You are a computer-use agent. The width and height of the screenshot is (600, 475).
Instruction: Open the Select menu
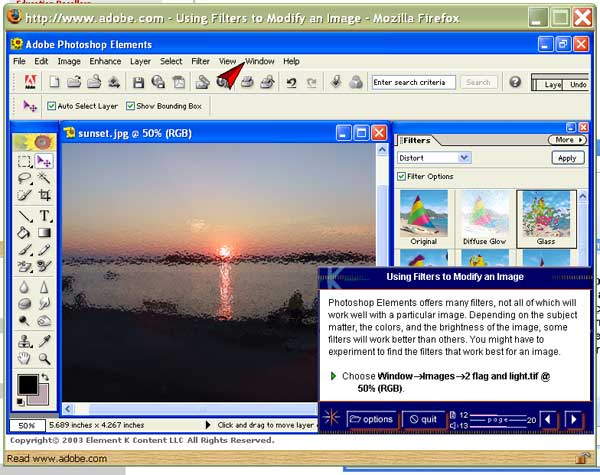click(171, 61)
